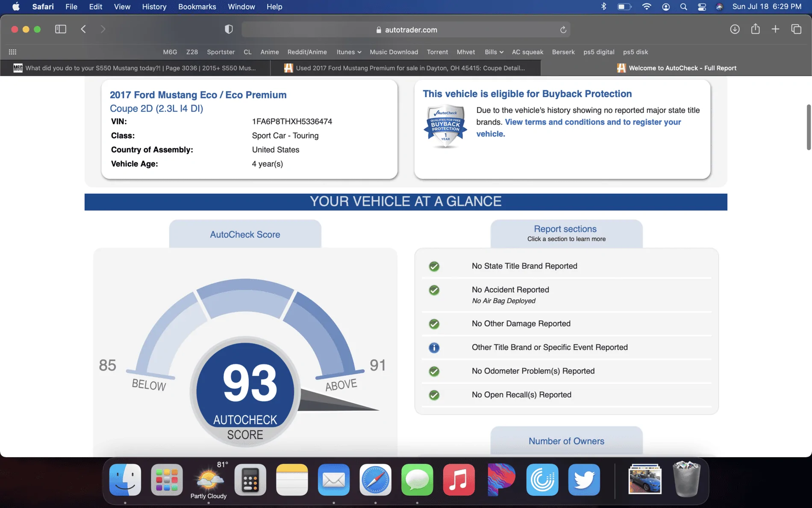This screenshot has height=508, width=812.
Task: Open Music from the Dock
Action: 459,480
